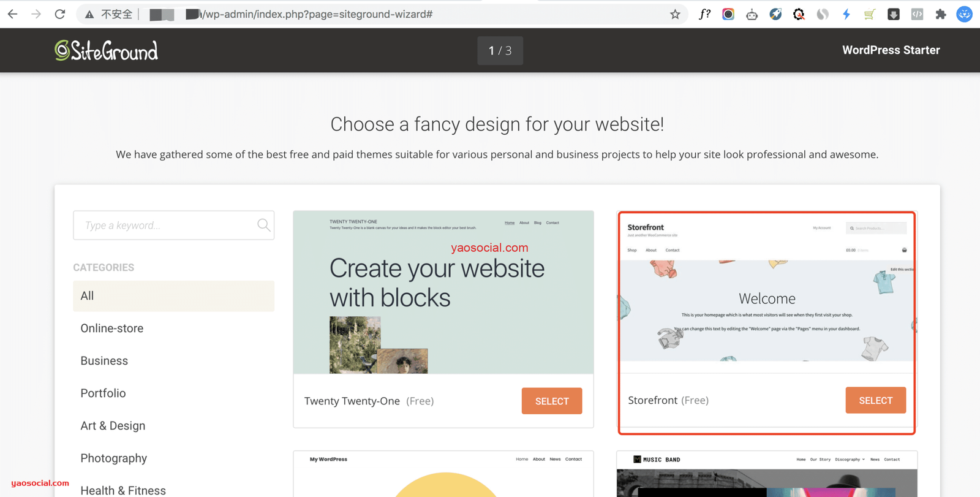Select the Twenty Twenty-One theme

click(x=552, y=401)
